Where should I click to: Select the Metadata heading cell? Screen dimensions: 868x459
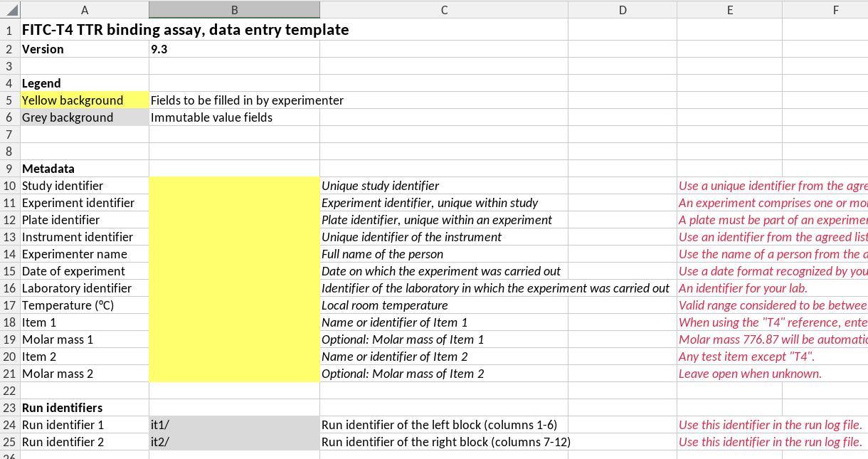tap(85, 169)
